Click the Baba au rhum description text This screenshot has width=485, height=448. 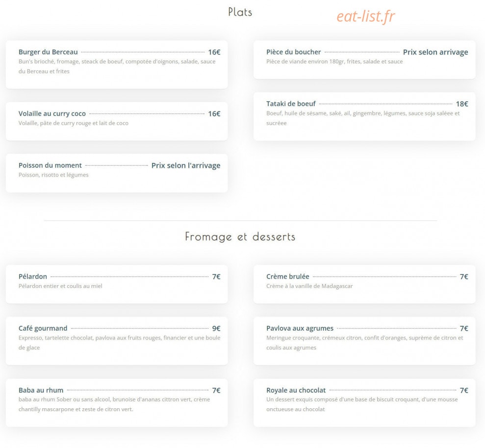[114, 404]
